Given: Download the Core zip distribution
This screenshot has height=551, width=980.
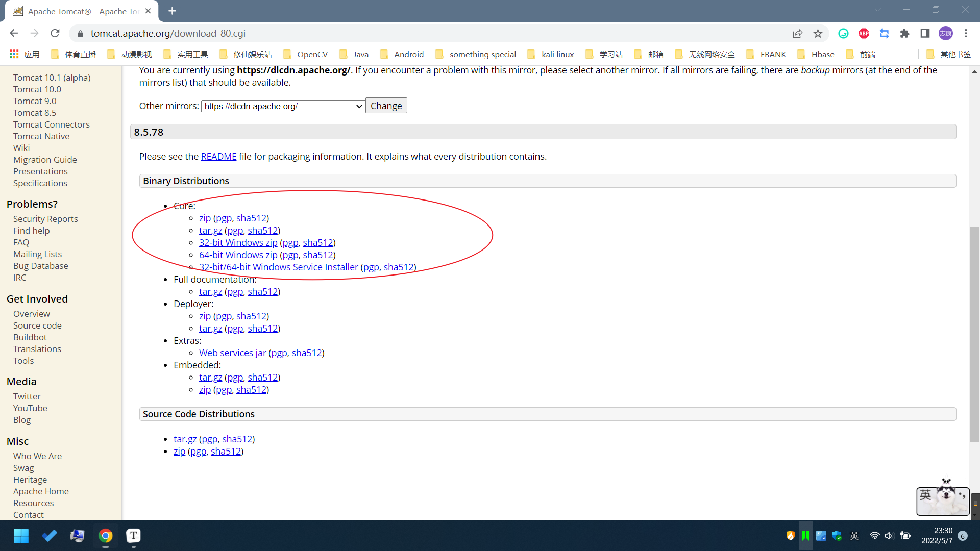Looking at the screenshot, I should 205,218.
